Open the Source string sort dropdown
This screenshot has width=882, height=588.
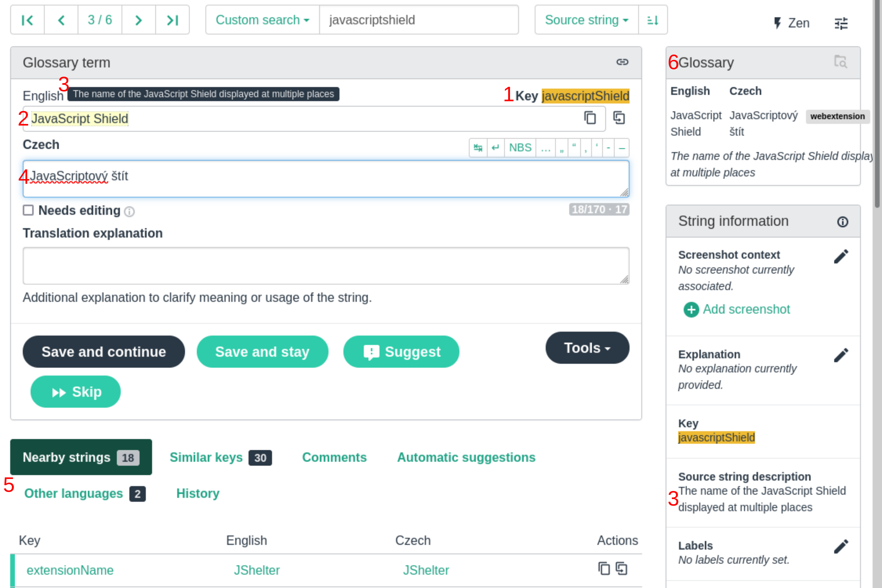(586, 20)
